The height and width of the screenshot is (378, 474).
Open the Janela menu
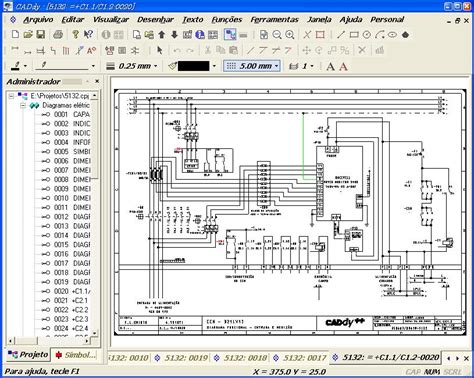tap(319, 20)
